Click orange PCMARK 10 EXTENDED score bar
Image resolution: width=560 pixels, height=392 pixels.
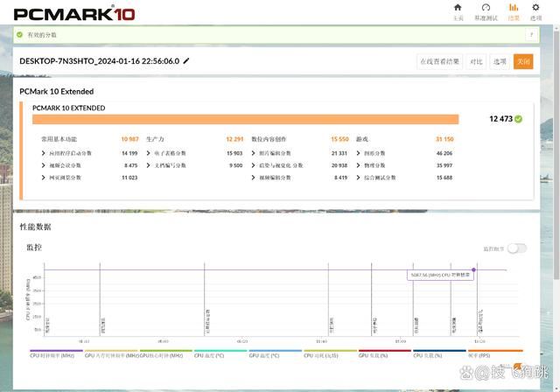point(245,119)
